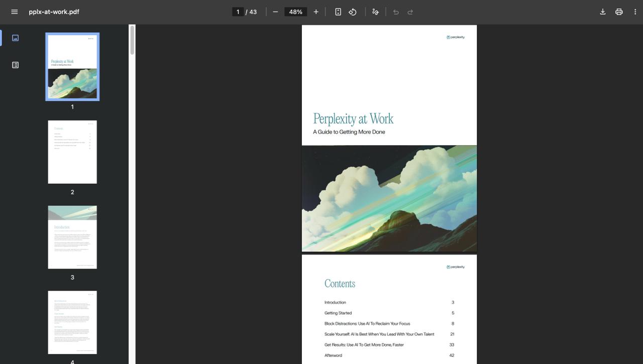Screen dimensions: 643x364
Task: Print the document
Action: (x=619, y=12)
